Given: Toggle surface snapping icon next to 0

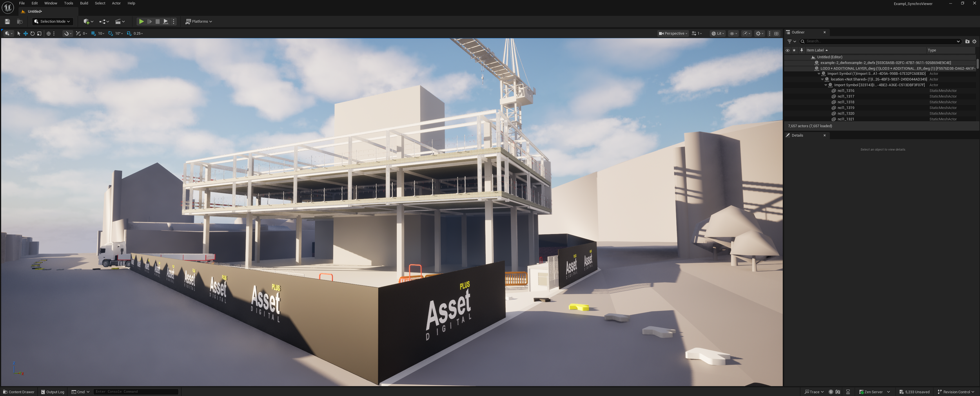Looking at the screenshot, I should pos(78,34).
